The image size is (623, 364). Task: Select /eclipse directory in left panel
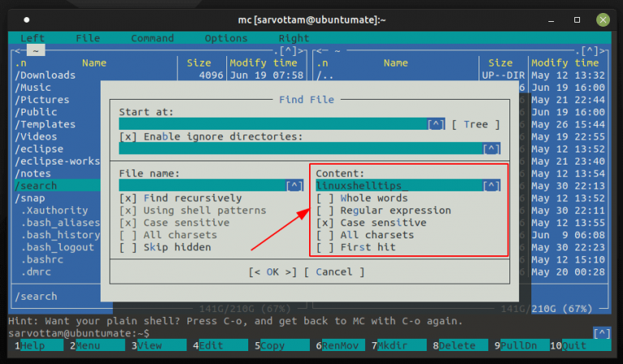click(x=39, y=149)
